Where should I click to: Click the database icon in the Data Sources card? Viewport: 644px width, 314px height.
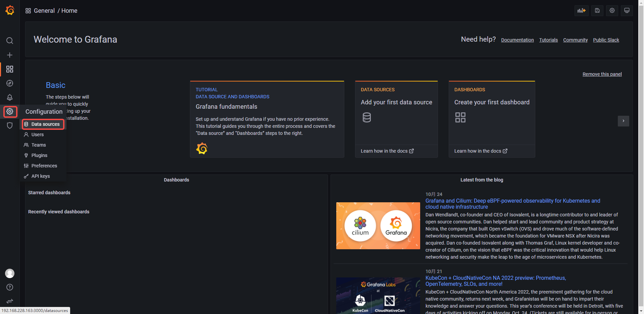click(x=367, y=117)
